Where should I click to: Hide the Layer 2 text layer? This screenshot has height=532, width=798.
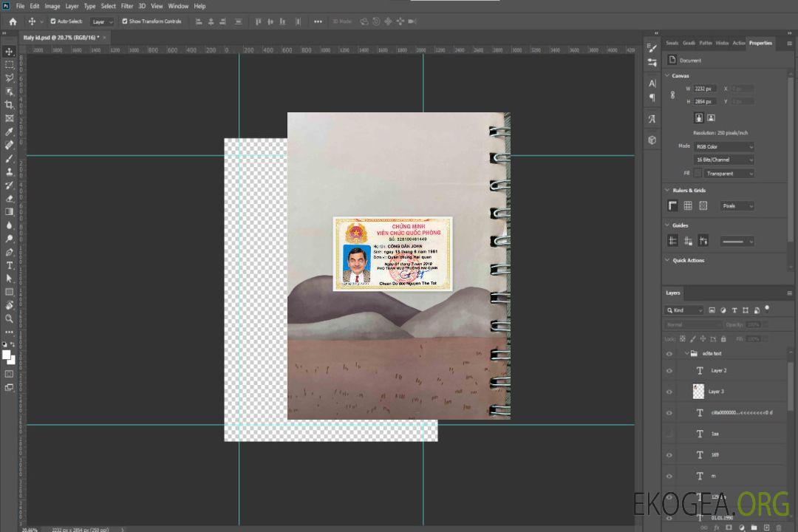pos(669,371)
